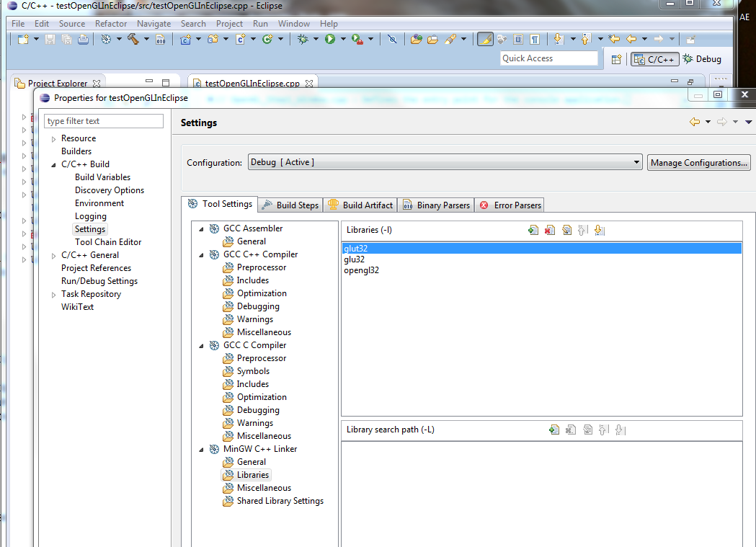Move selected library down in list

600,230
